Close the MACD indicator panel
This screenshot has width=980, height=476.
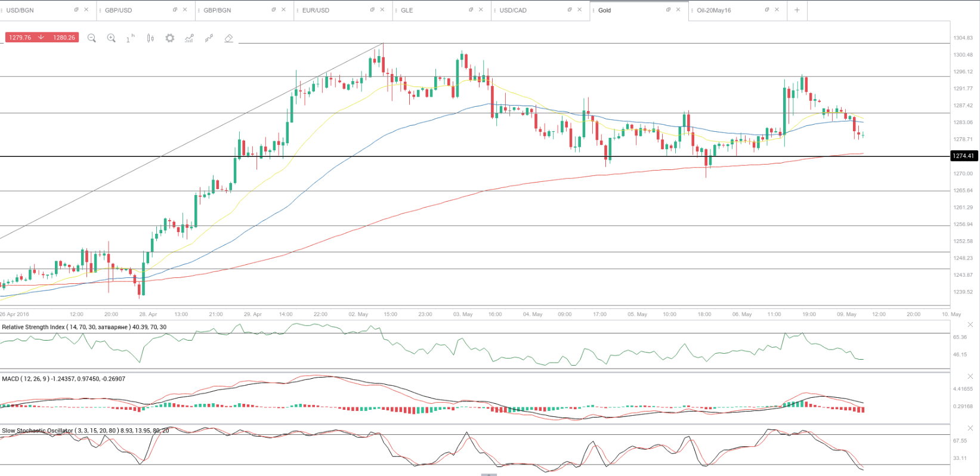point(970,376)
